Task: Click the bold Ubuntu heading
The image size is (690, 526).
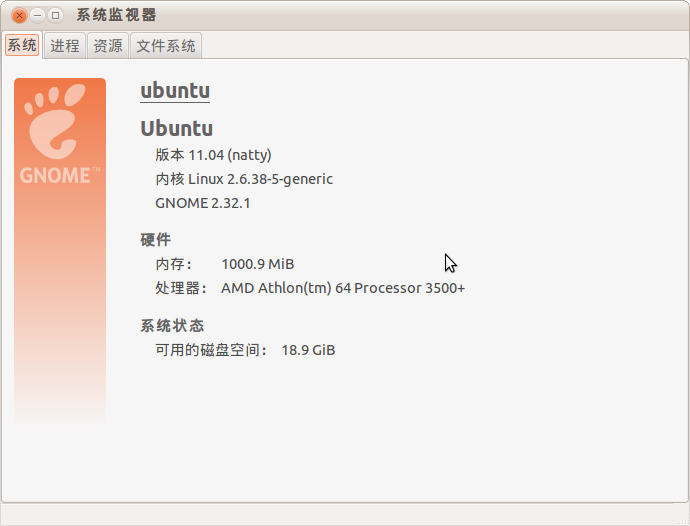Action: pos(176,129)
